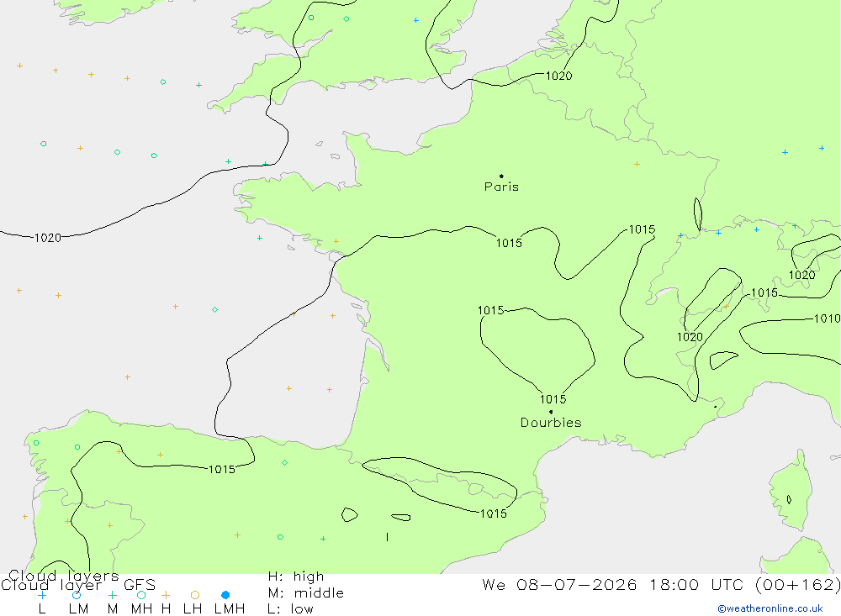Click the '1015' label just below Paris
This screenshot has height=616, width=841.
pos(509,244)
